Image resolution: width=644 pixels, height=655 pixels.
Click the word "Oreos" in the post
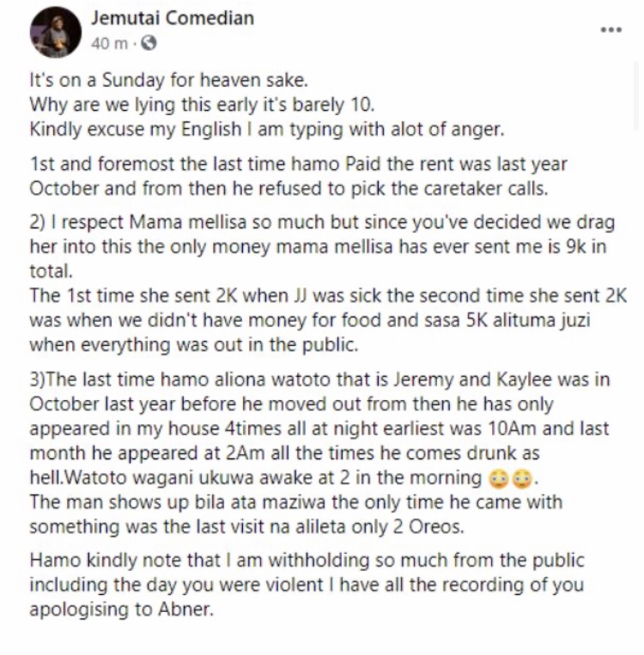coord(436,527)
